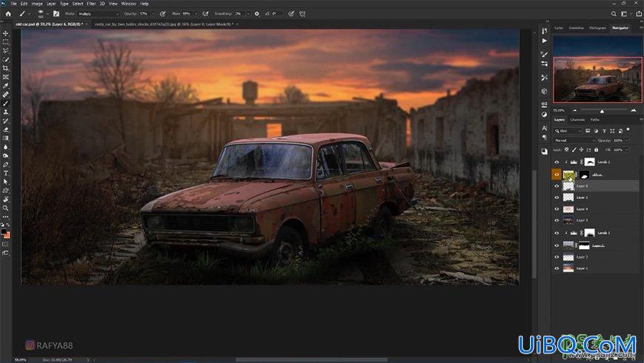Switch to the Swatches tab

click(576, 28)
